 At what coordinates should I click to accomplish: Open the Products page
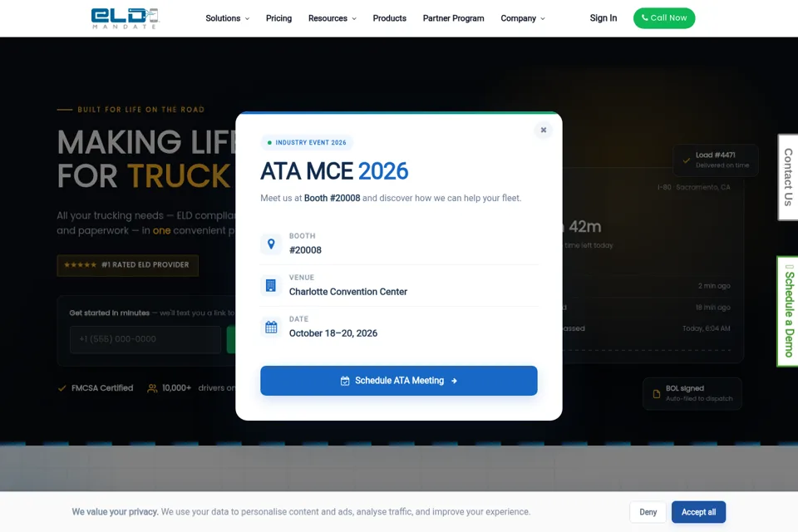pos(389,18)
